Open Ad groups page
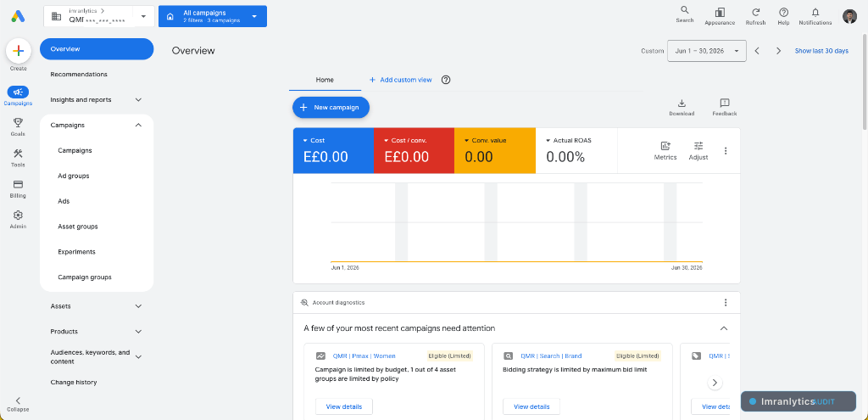 click(x=74, y=176)
